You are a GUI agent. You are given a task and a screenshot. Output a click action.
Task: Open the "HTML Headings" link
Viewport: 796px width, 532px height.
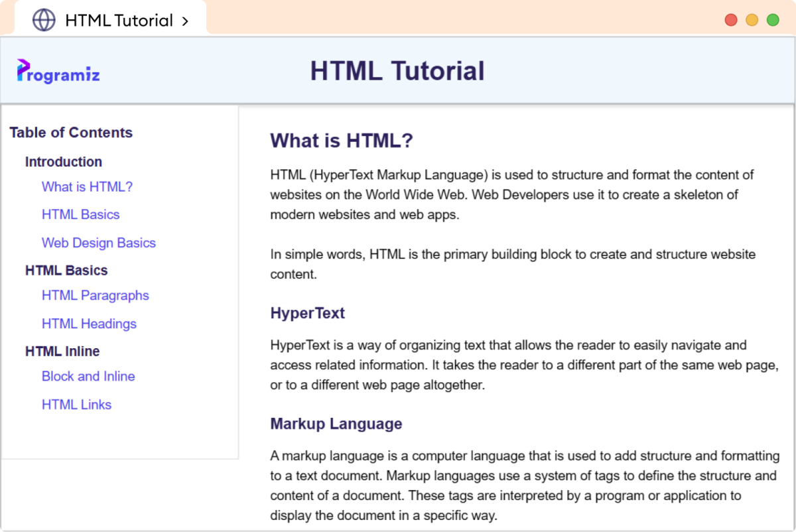pos(89,324)
